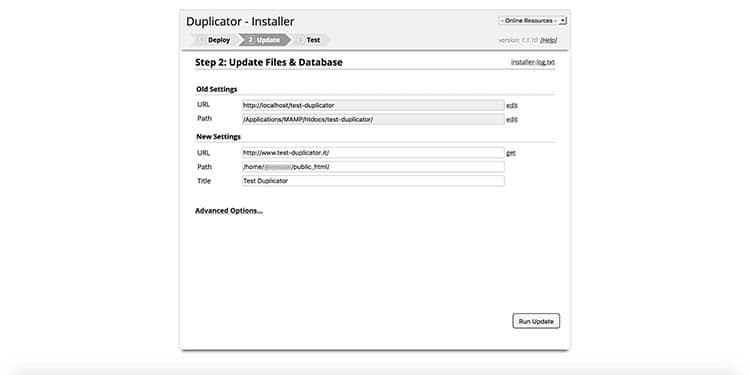Open the Help link
Image resolution: width=750 pixels, height=375 pixels.
click(548, 40)
